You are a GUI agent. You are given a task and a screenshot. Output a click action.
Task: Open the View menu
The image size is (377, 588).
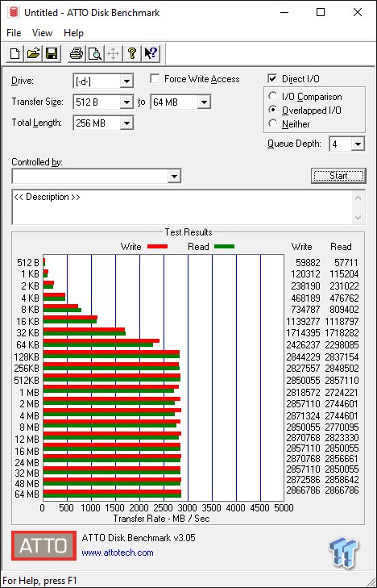42,33
